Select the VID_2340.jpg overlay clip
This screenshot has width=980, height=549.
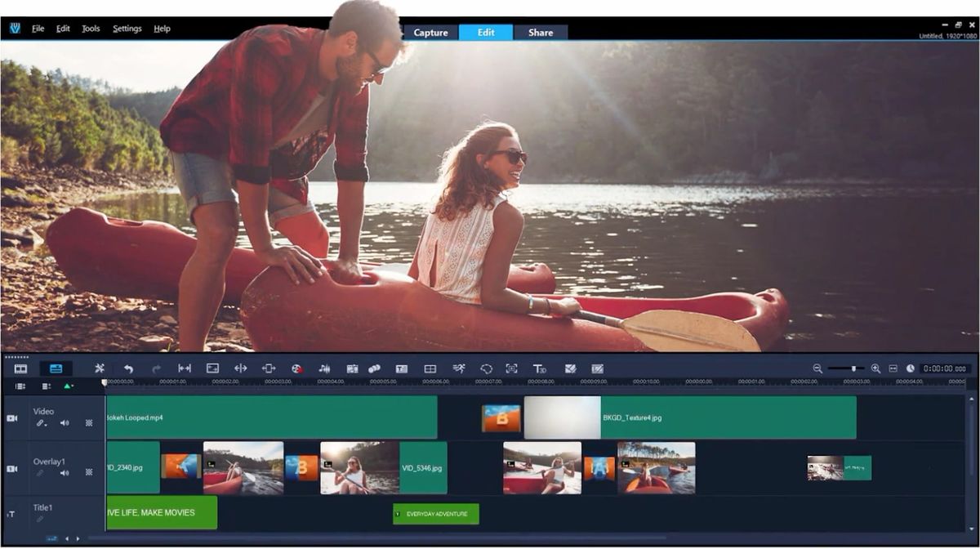[x=133, y=468]
